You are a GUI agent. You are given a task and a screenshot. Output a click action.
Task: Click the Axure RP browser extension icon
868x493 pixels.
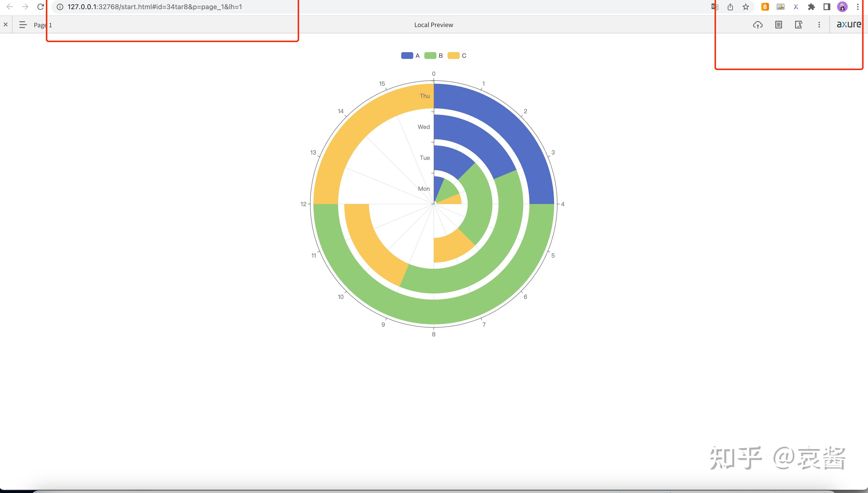[x=796, y=7]
